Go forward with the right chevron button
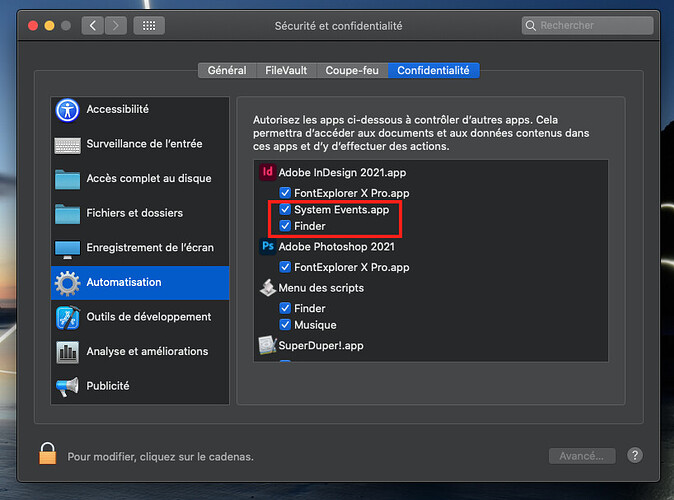 coord(116,26)
